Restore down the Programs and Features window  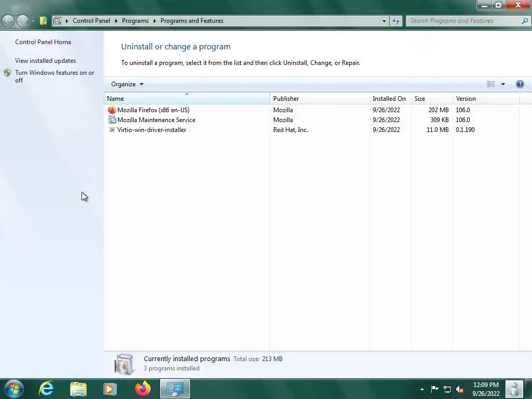498,5
